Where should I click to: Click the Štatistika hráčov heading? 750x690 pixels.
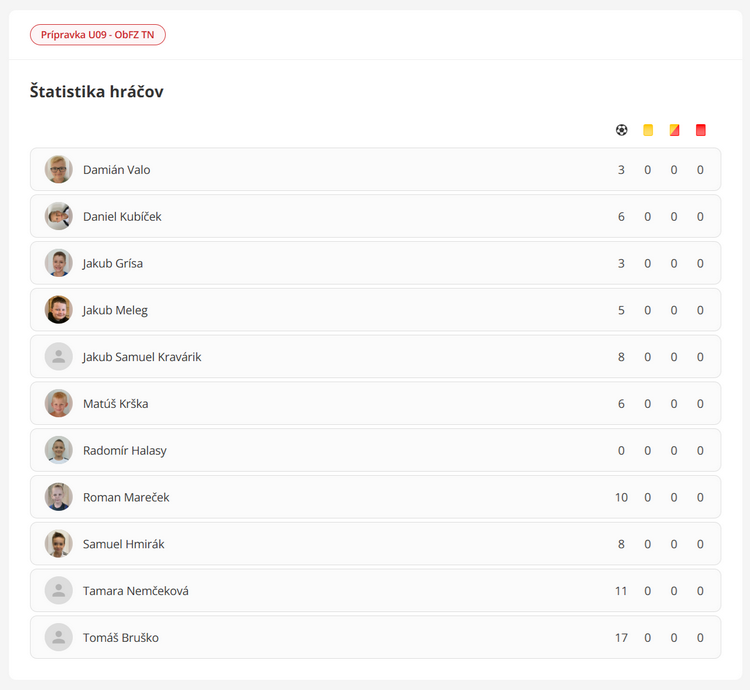(97, 92)
